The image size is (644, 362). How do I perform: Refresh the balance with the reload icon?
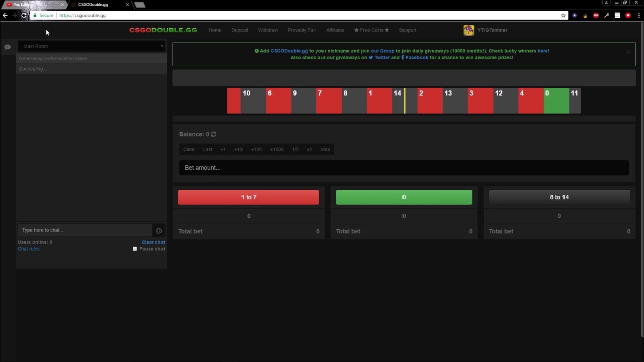pyautogui.click(x=214, y=134)
